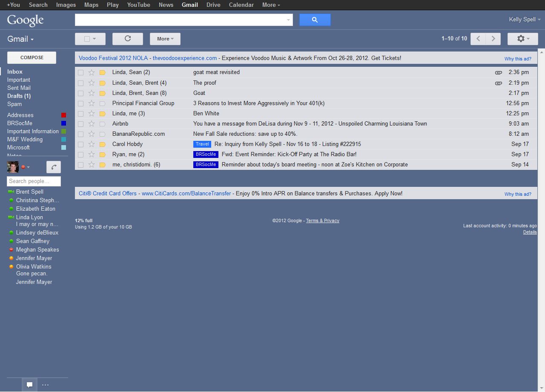Go to the next page of messages
The width and height of the screenshot is (545, 392).
(x=493, y=39)
